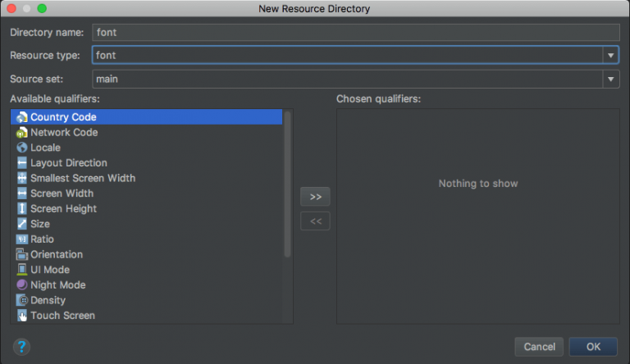This screenshot has height=364, width=630.
Task: Select the Touch Screen hand icon
Action: 21,316
